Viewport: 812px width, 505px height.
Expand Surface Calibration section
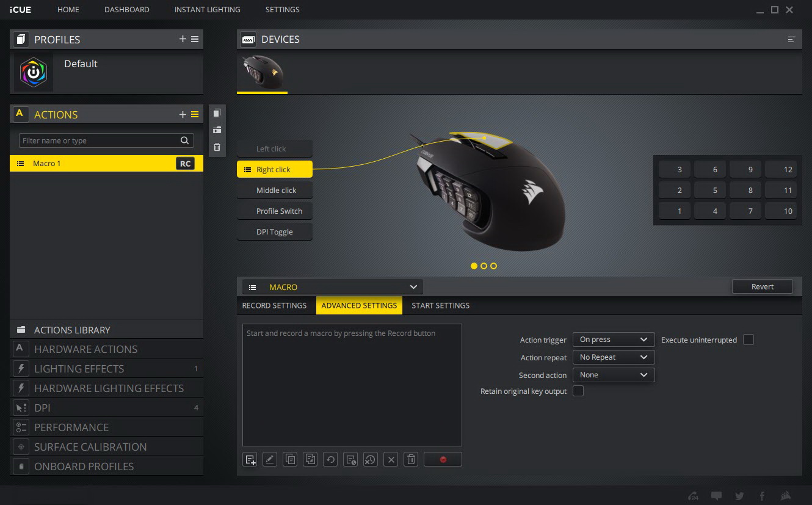[x=106, y=447]
